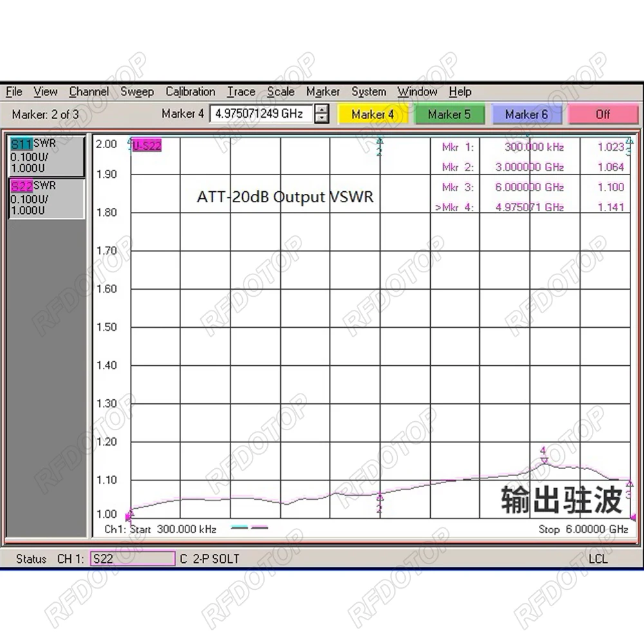Click the ATT-20dB Output VSWR title
Image resolution: width=644 pixels, height=644 pixels.
285,197
